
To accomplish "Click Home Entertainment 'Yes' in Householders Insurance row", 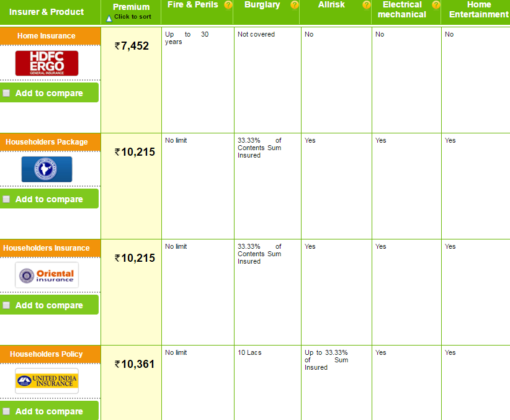I will [450, 246].
